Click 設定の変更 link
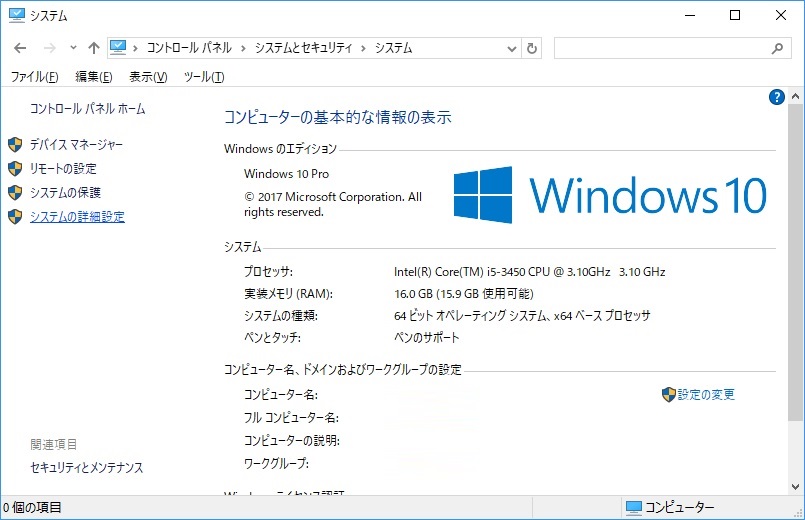 (x=706, y=394)
